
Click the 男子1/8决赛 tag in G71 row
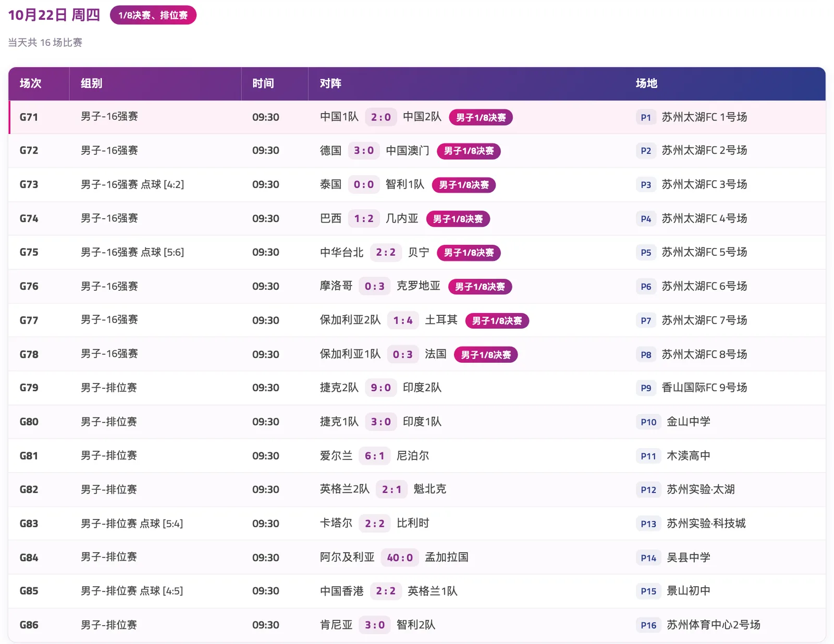point(481,117)
